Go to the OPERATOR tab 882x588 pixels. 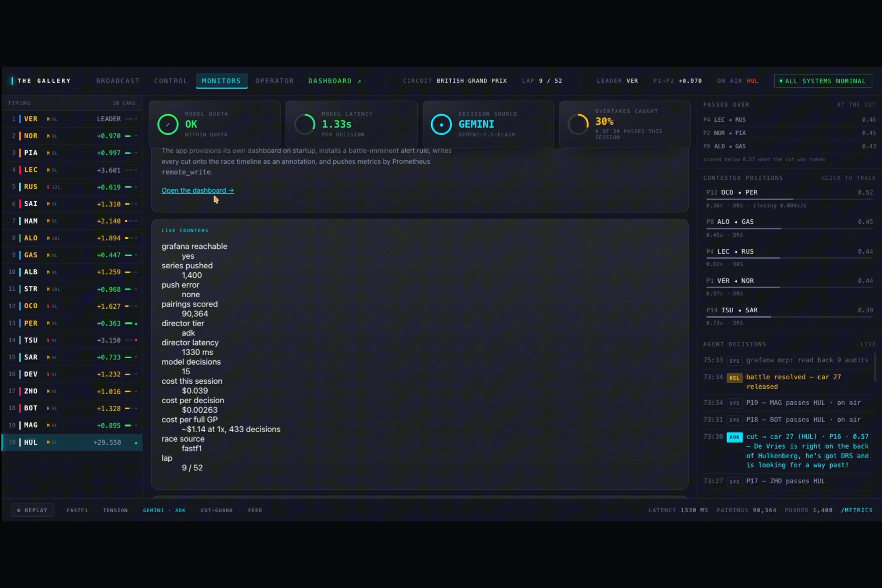point(275,81)
